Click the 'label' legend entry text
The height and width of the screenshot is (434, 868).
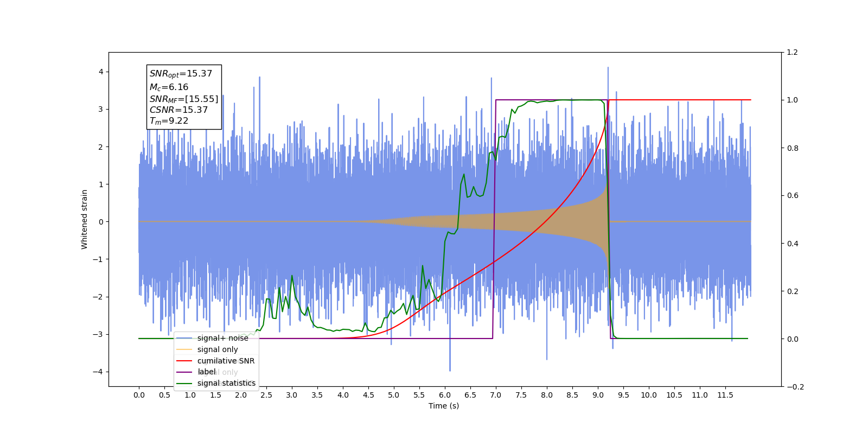pos(207,372)
